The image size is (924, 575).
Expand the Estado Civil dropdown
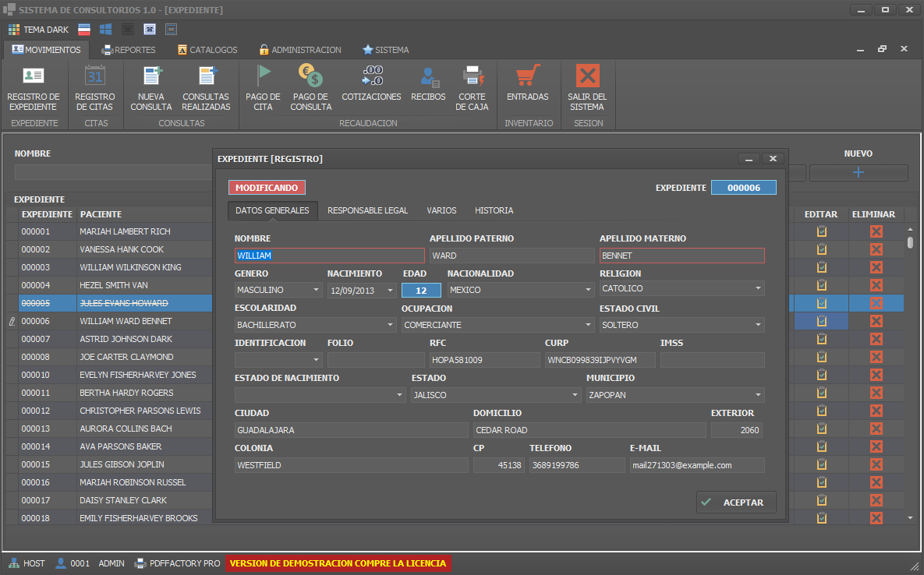point(758,325)
